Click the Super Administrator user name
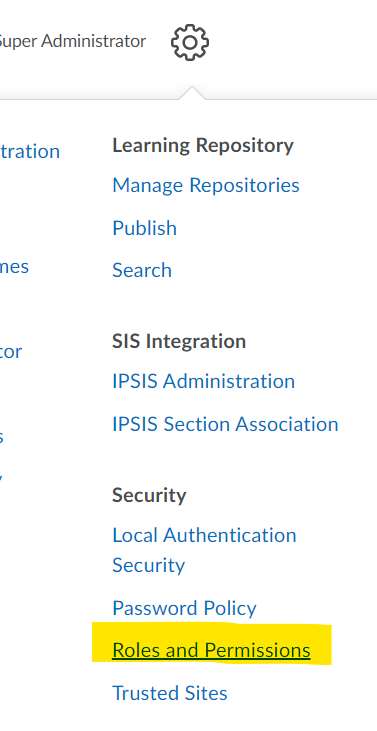This screenshot has height=731, width=377. [72, 41]
